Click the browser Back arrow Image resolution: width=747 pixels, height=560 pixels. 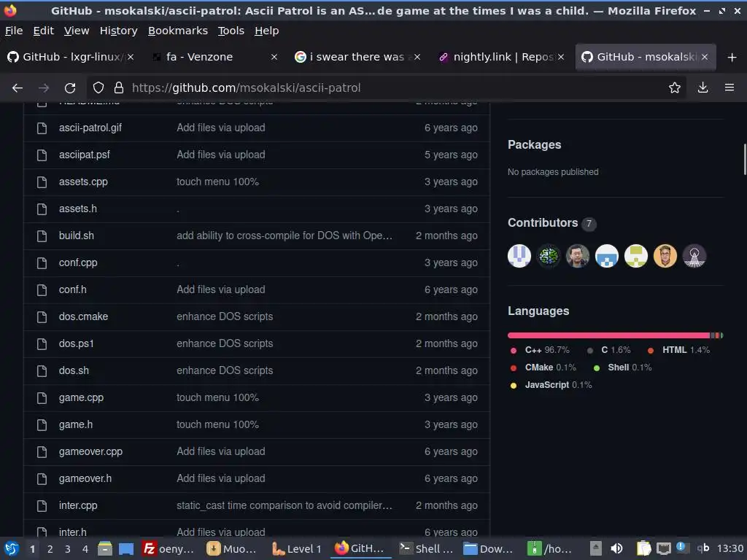18,87
